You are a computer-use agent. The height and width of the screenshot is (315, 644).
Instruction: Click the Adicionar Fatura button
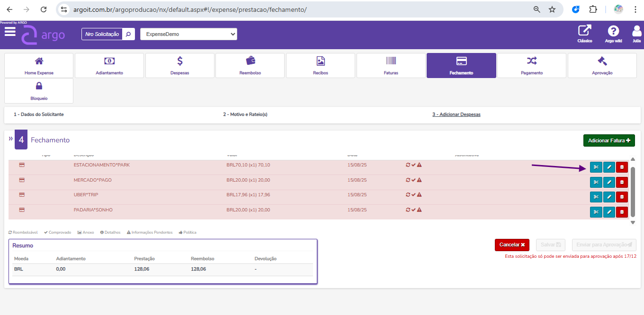click(x=608, y=140)
